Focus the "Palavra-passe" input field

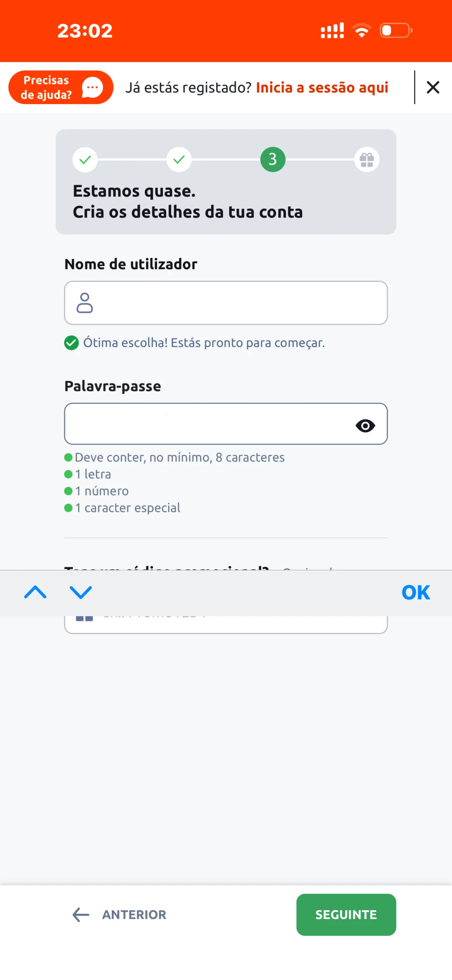pyautogui.click(x=207, y=424)
